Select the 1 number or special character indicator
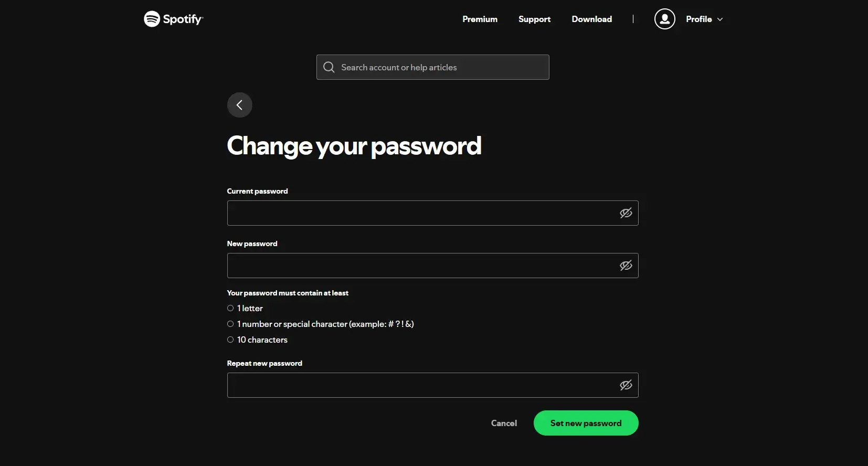The width and height of the screenshot is (868, 466). coord(230,324)
